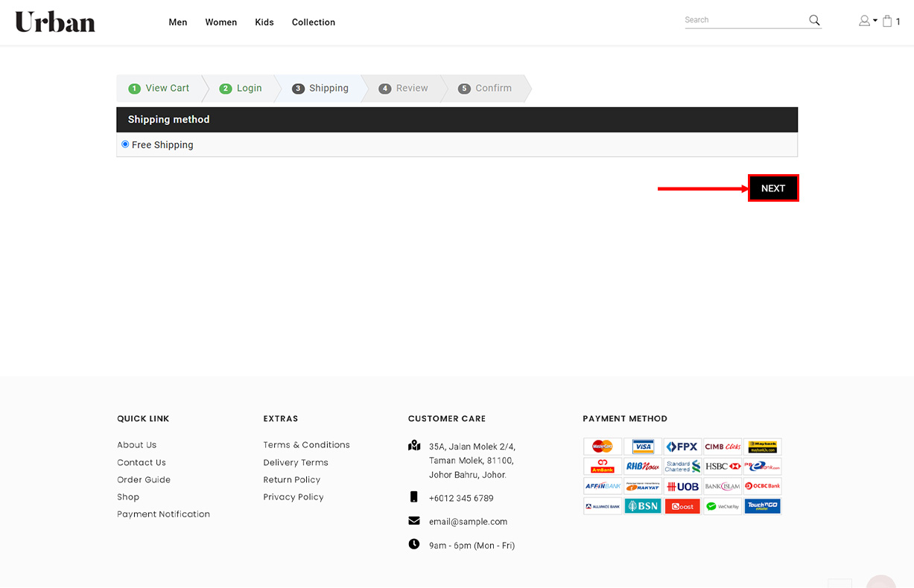
Task: Select the Shipping step tab
Action: pos(320,88)
